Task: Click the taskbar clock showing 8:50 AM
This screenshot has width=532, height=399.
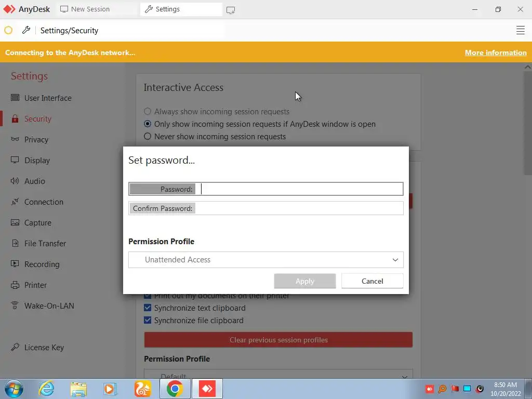Action: [505, 389]
